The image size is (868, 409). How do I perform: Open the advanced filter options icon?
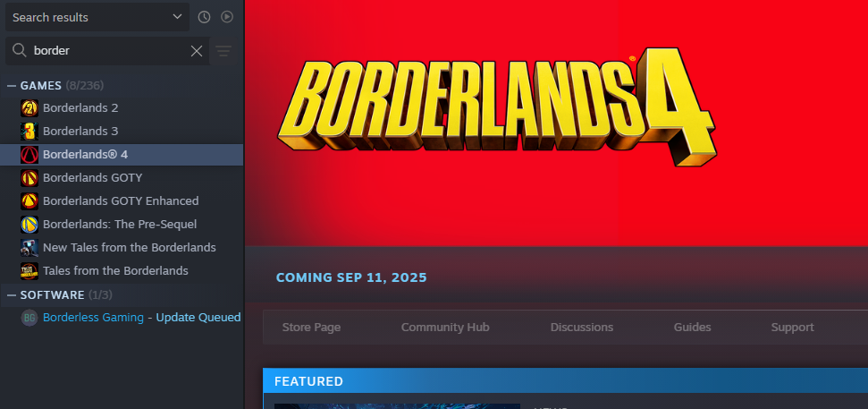(x=223, y=51)
